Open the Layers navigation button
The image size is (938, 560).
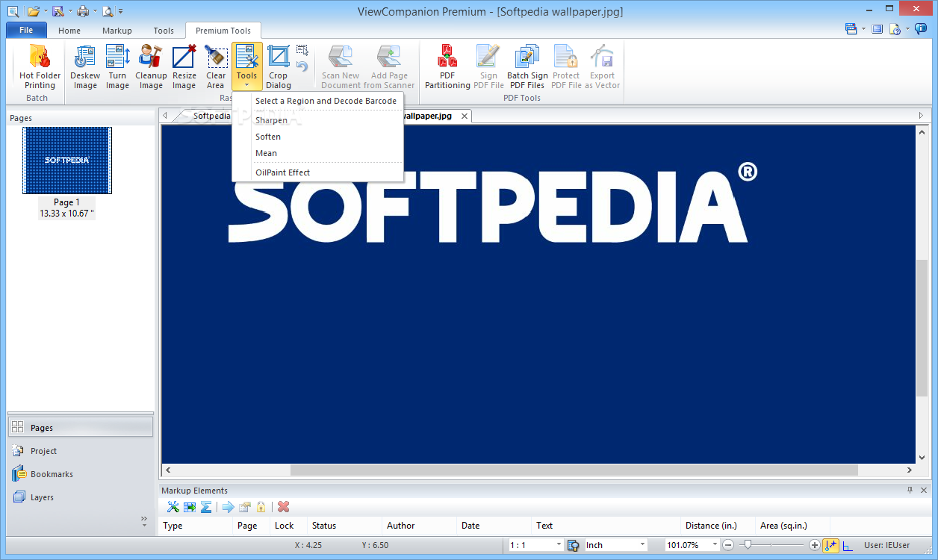coord(80,497)
